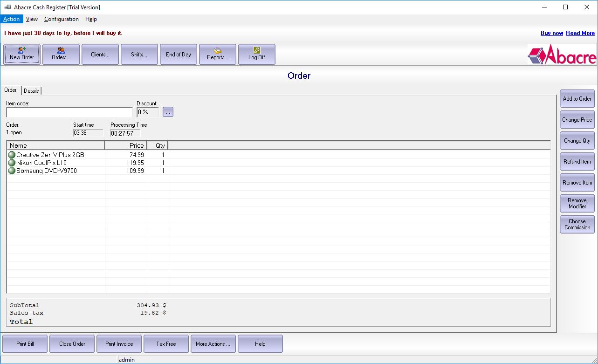Click the Log Off toolbar icon

click(256, 54)
